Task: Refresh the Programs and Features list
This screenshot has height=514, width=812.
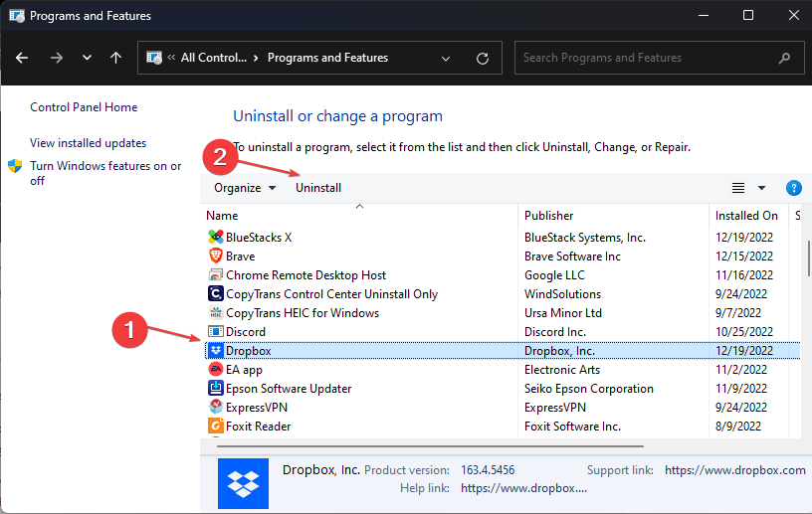Action: pyautogui.click(x=482, y=58)
